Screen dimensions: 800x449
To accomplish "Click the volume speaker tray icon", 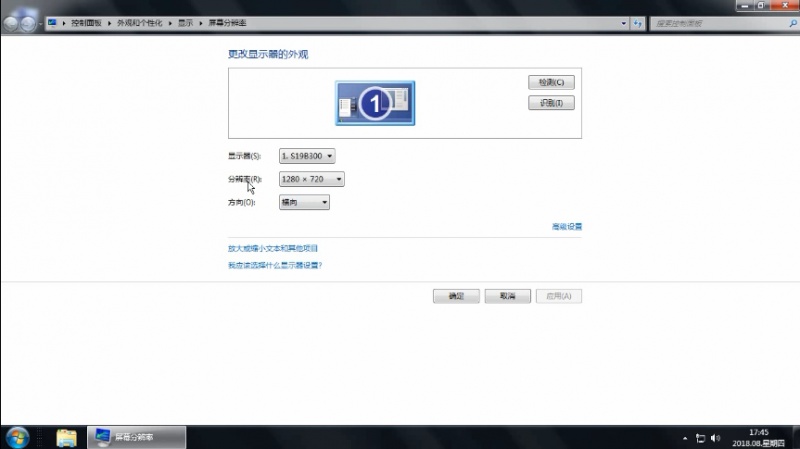I will click(x=715, y=438).
